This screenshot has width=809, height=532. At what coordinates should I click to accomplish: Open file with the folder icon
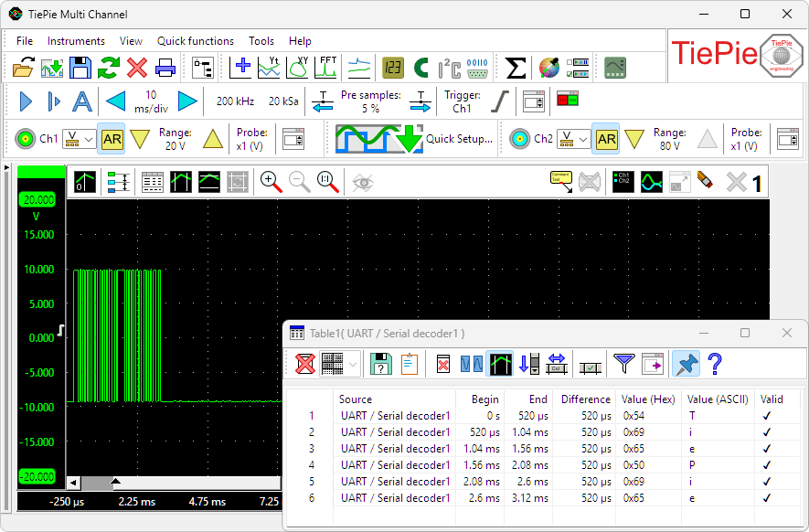23,68
